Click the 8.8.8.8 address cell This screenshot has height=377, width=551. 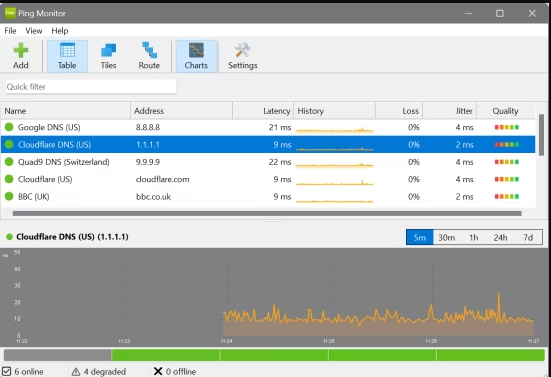(x=148, y=127)
